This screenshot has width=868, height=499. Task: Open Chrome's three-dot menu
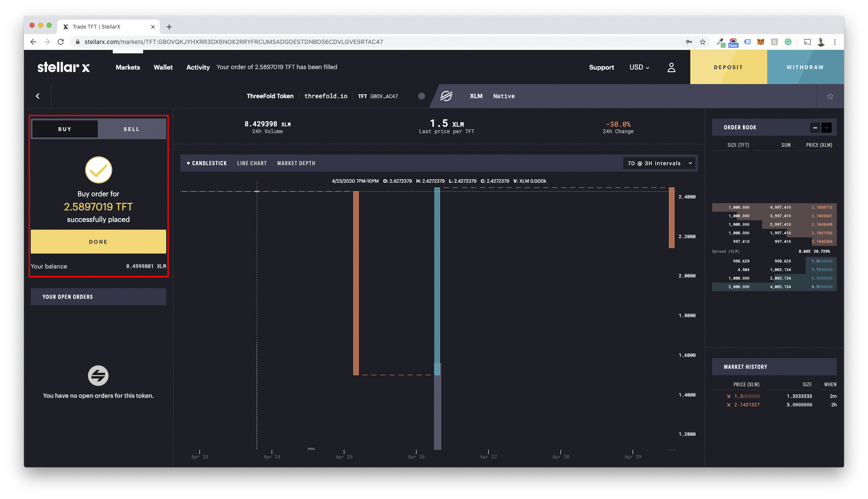click(x=835, y=42)
